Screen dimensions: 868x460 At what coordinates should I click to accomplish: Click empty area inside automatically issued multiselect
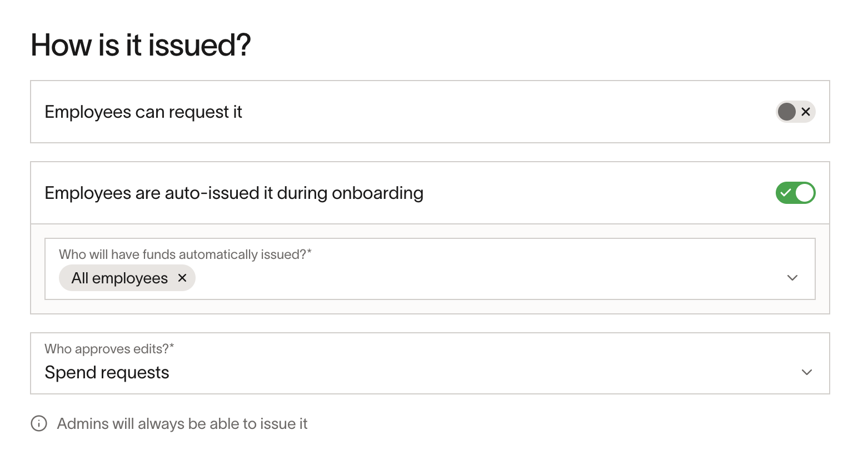489,278
